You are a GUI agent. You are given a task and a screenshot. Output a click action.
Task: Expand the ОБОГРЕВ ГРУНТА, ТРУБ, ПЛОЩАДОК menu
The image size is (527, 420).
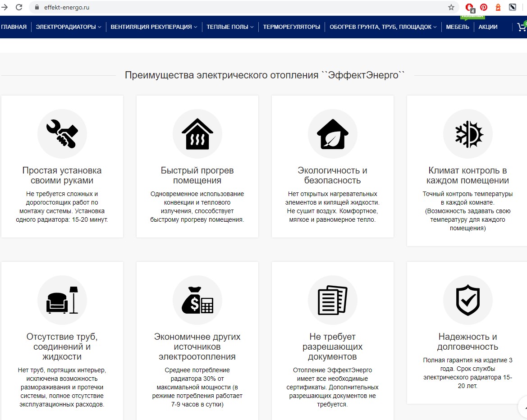[383, 27]
